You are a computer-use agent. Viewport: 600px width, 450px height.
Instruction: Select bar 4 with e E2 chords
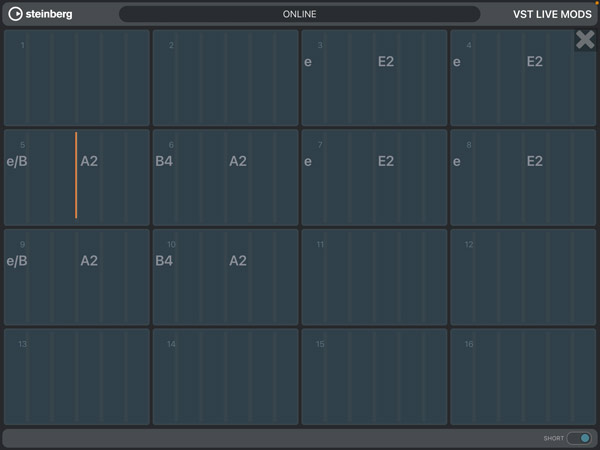tap(523, 77)
